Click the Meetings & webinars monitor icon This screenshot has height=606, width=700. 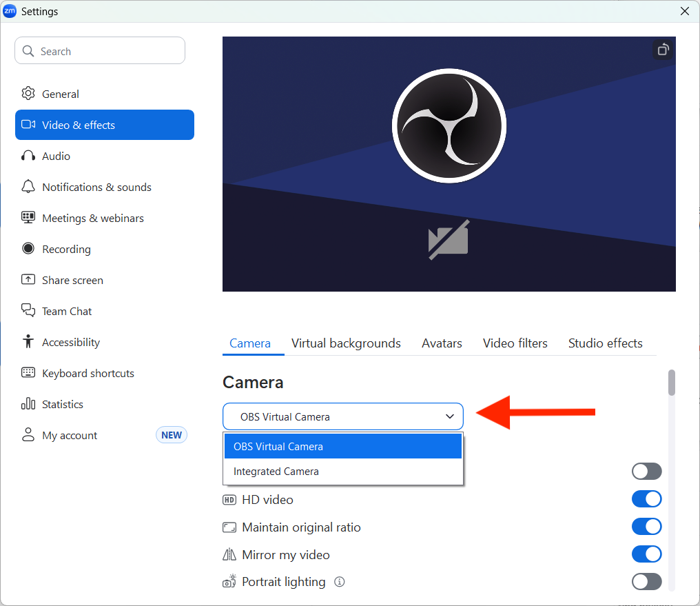coord(28,217)
